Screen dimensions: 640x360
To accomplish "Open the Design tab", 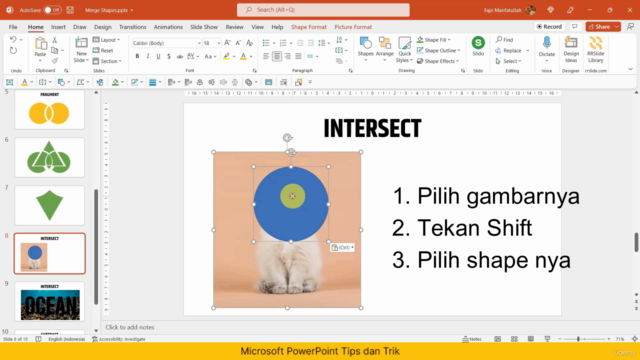I will 102,27.
